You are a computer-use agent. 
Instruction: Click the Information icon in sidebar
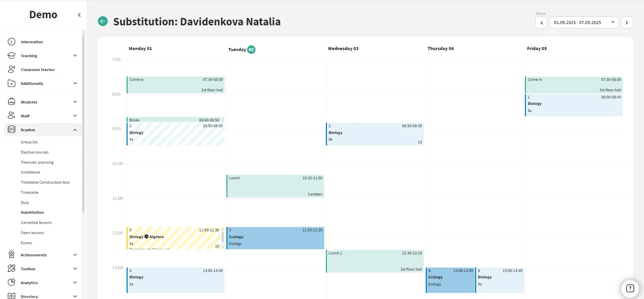tap(12, 42)
